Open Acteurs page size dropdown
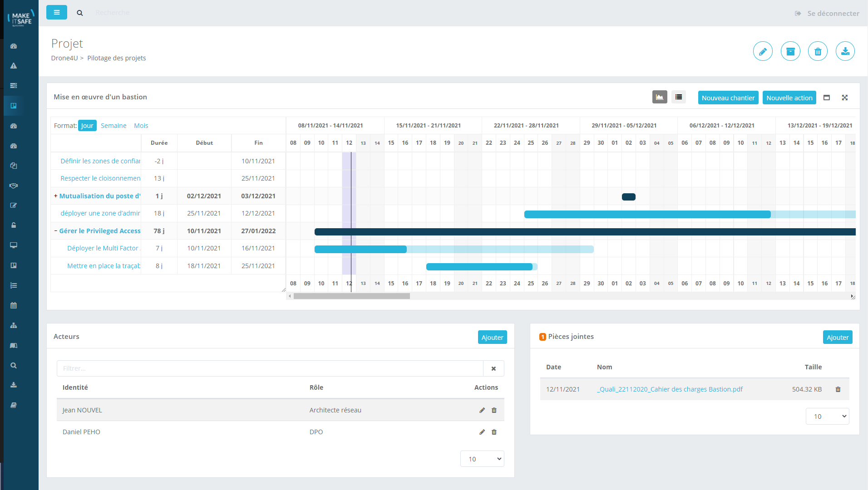Viewport: 868px width, 490px height. (482, 459)
